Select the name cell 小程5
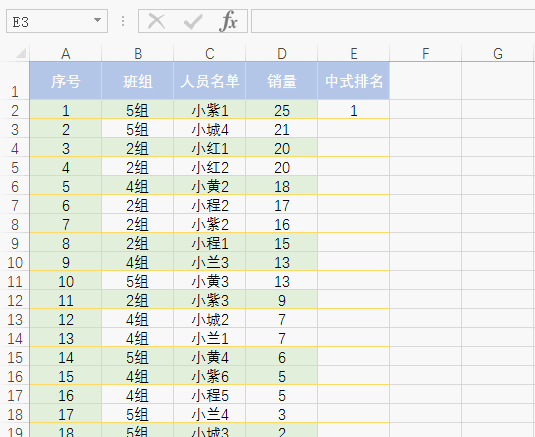 click(209, 394)
